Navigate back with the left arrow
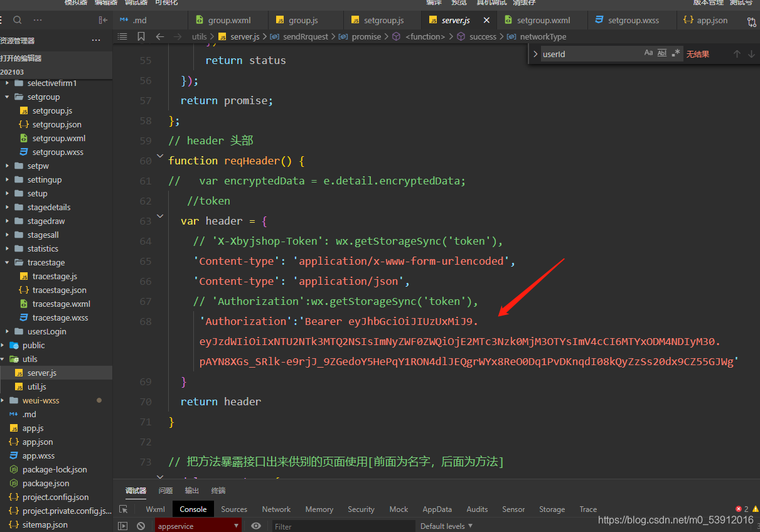 point(159,36)
